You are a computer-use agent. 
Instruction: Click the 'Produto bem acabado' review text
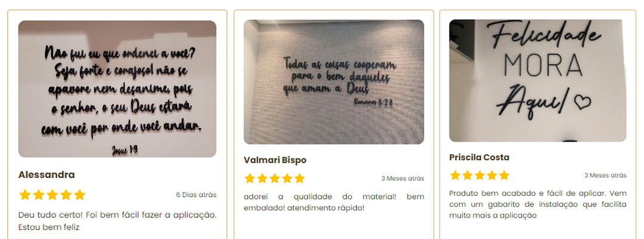tap(538, 204)
